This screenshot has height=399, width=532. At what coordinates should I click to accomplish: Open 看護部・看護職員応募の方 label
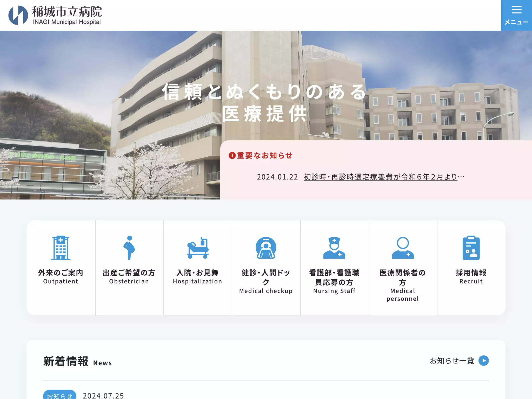click(334, 277)
